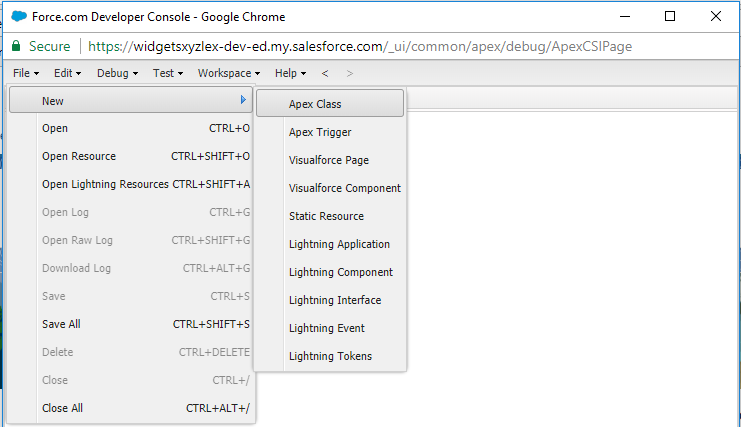This screenshot has height=427, width=741.
Task: Open the Edit menu
Action: click(68, 73)
